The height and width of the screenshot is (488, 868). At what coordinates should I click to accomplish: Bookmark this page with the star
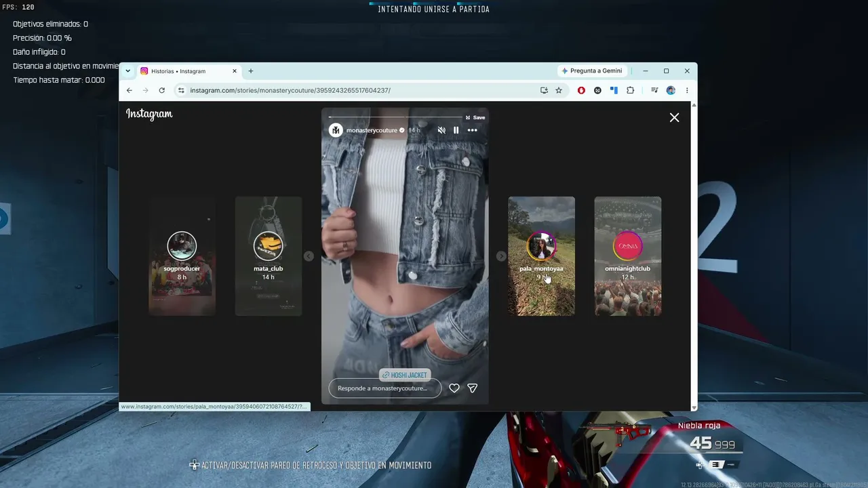click(x=559, y=90)
